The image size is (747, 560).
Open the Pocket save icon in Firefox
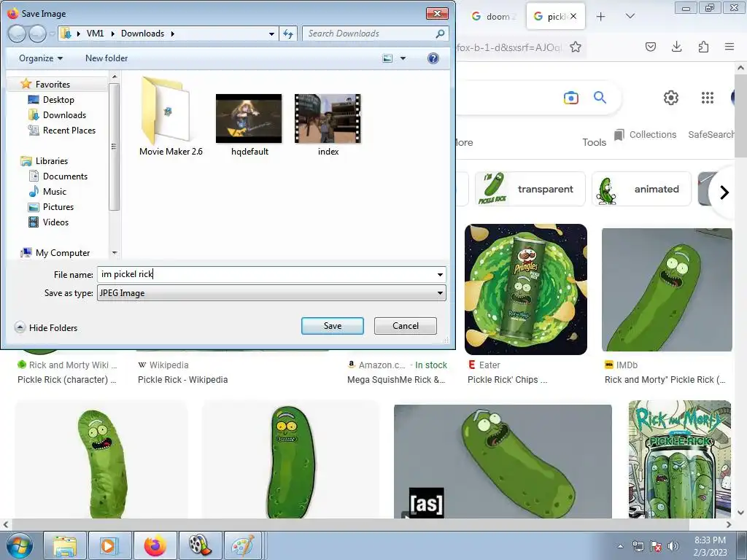(x=650, y=47)
